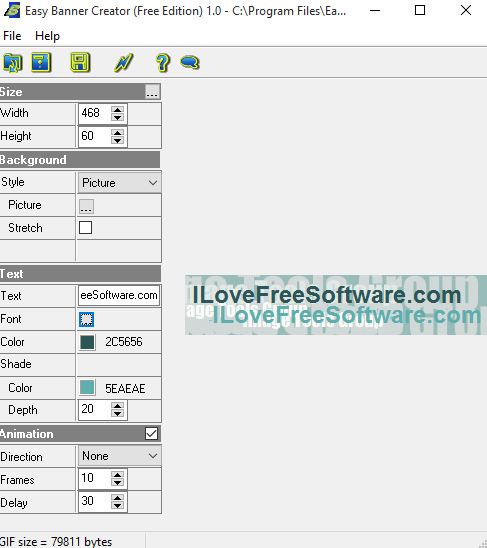
Task: Increase the Width value by one step
Action: click(117, 109)
